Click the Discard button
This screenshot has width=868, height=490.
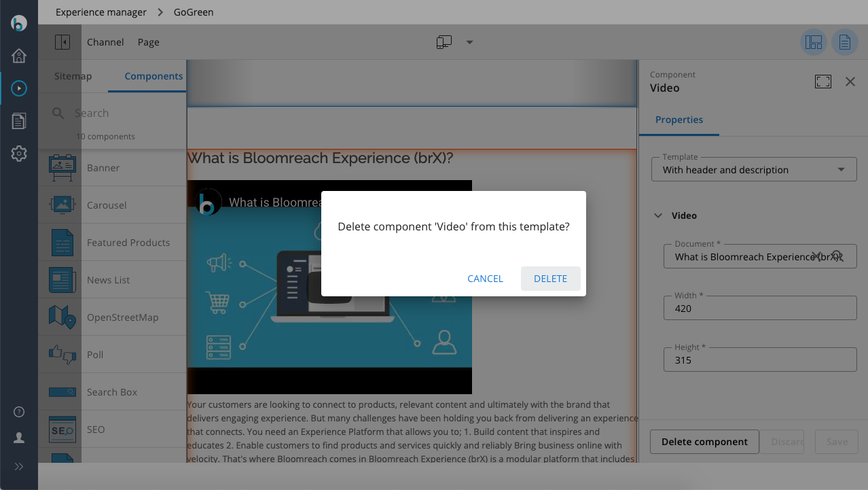782,442
